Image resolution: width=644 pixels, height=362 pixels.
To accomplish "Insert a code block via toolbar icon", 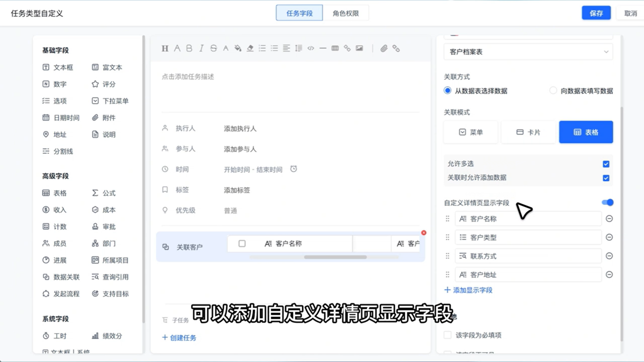I will (311, 48).
